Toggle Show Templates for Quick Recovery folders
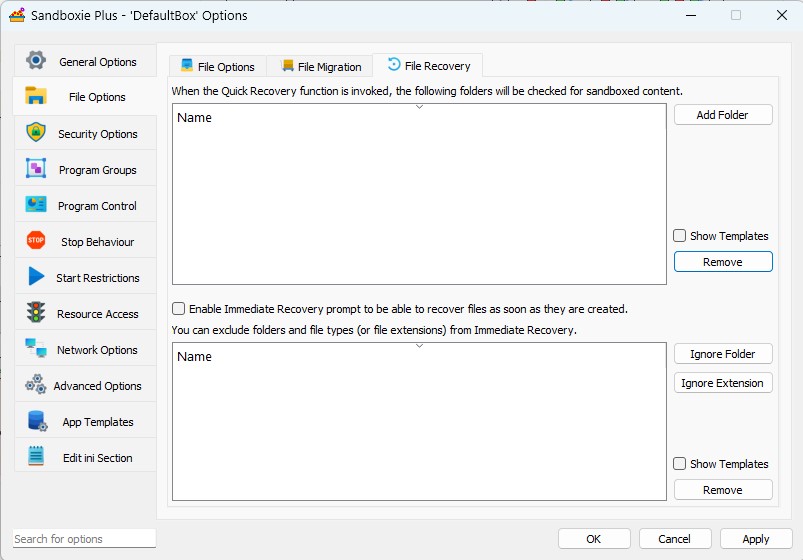Viewport: 803px width, 560px height. 679,236
